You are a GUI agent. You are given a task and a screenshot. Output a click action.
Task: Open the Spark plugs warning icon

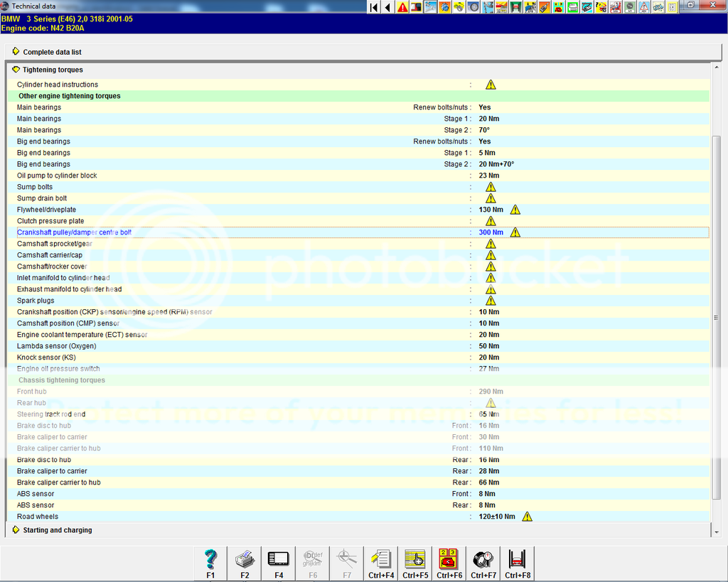point(491,301)
